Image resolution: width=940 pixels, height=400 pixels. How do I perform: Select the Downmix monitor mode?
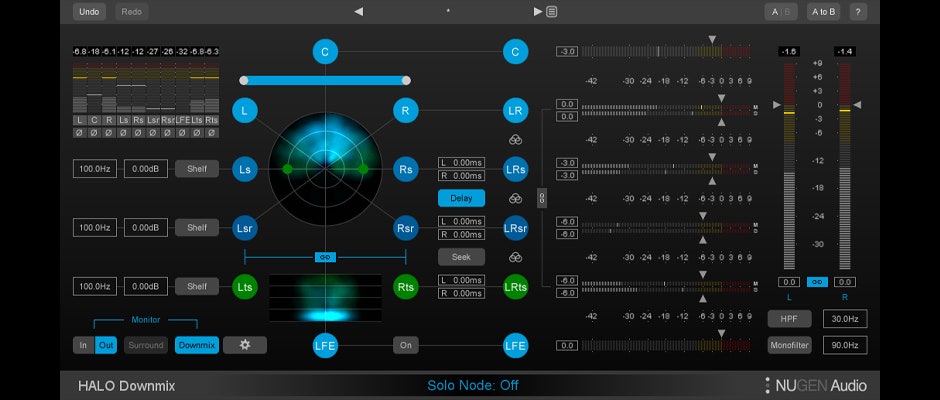pos(197,345)
